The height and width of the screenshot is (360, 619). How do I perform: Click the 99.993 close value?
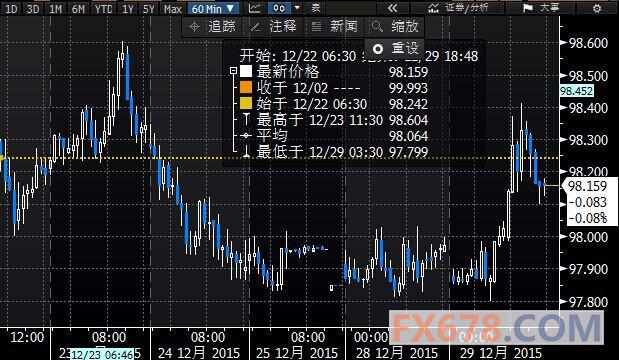(x=409, y=88)
